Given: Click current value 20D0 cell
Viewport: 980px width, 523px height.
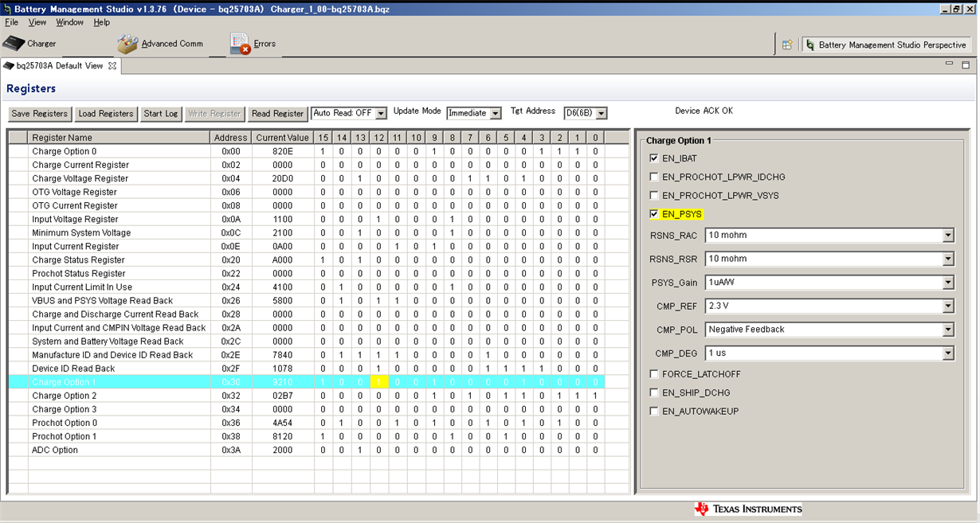Looking at the screenshot, I should click(282, 178).
